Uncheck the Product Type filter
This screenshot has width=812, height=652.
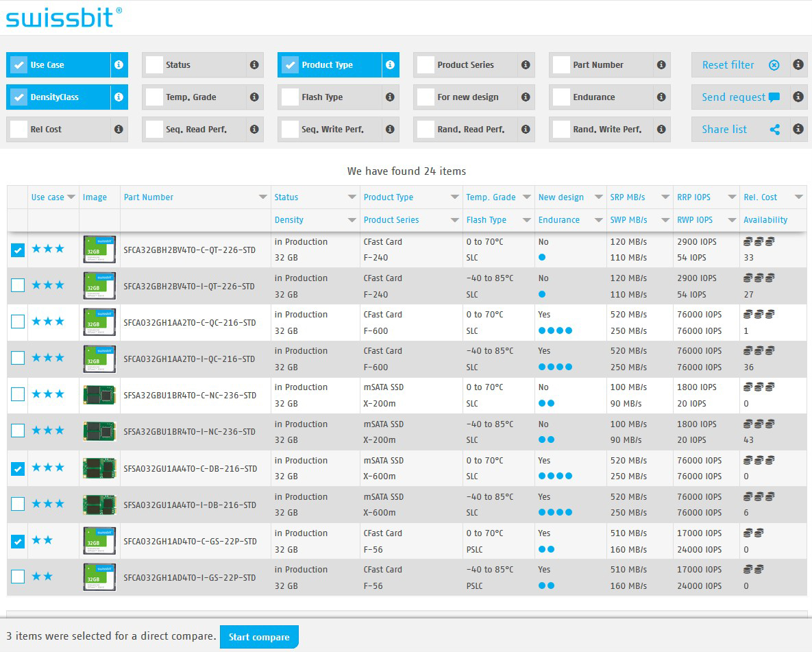pos(290,64)
